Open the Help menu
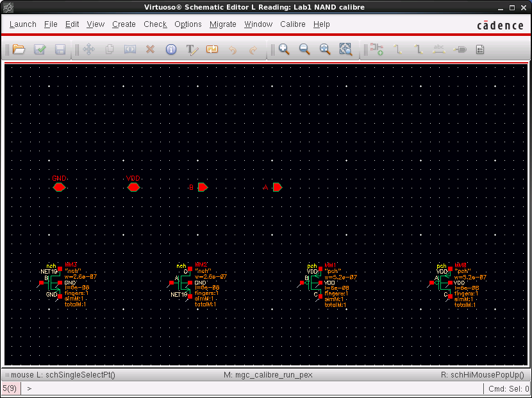This screenshot has height=398, width=532. 321,24
